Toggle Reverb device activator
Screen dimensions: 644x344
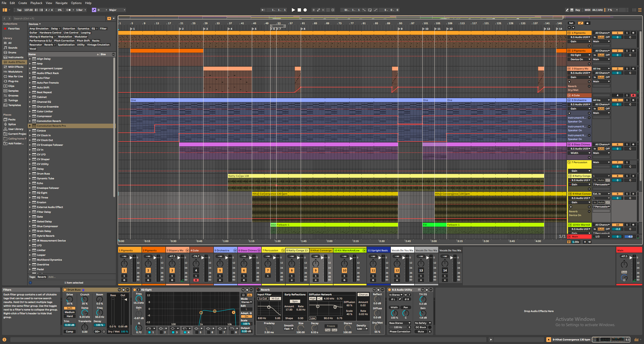click(x=258, y=290)
